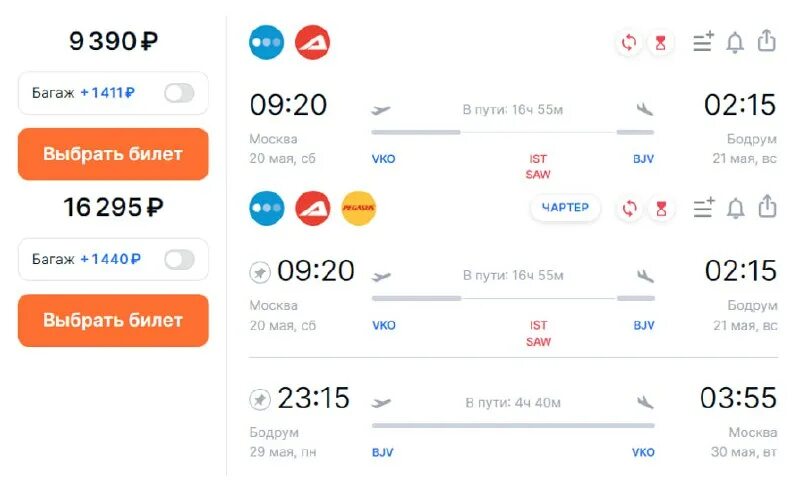Click the ЧАРТЕР badge

click(x=565, y=208)
